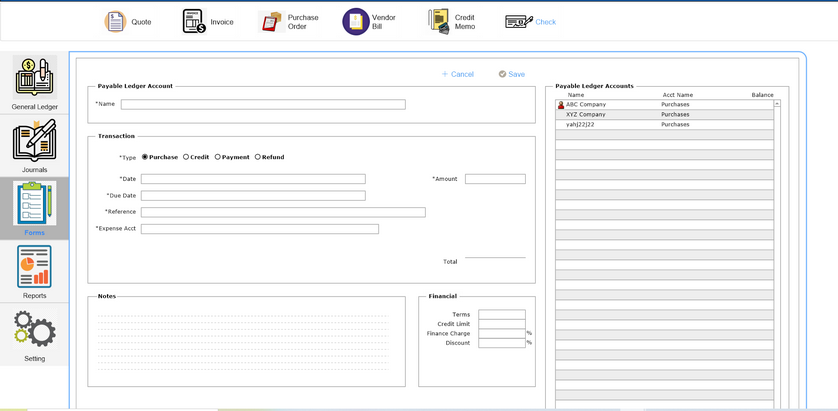Open the Purchase Order form icon
838x411 pixels.
pos(271,22)
